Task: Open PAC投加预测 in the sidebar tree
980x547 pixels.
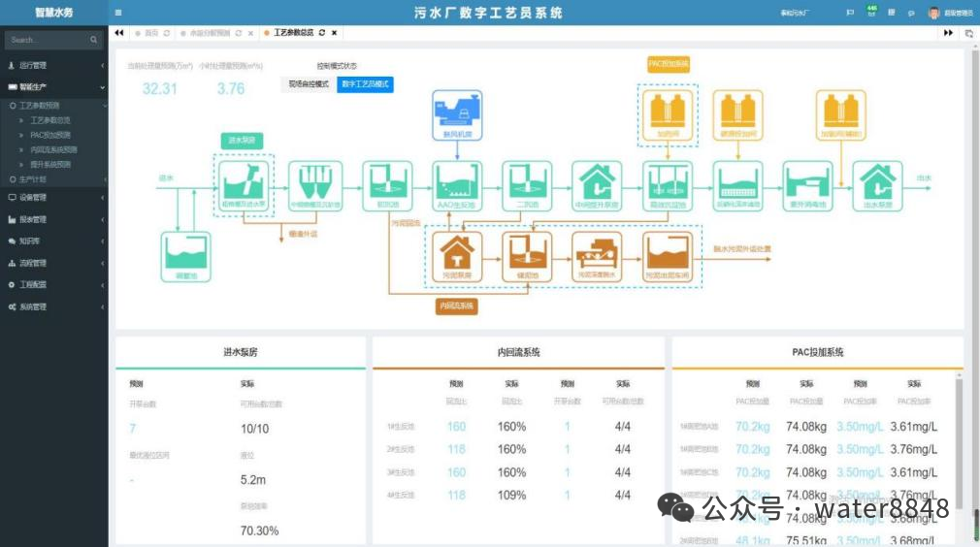Action: click(x=50, y=135)
